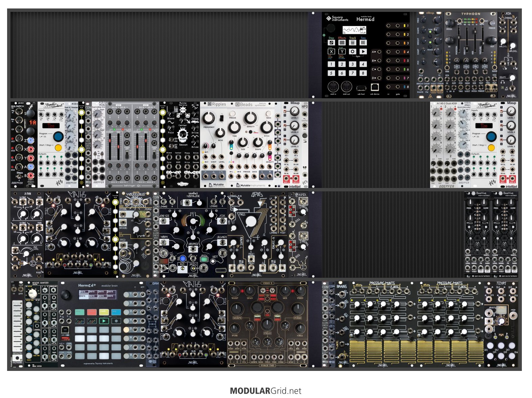Tap the Step button on the Hermod module
532x398 pixels.
pos(331,43)
